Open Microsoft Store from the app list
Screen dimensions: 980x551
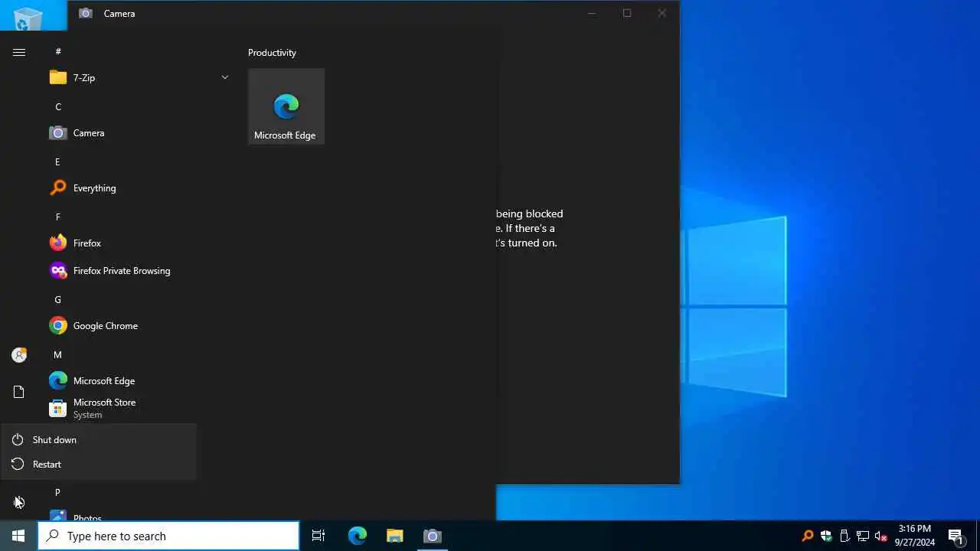click(x=139, y=409)
